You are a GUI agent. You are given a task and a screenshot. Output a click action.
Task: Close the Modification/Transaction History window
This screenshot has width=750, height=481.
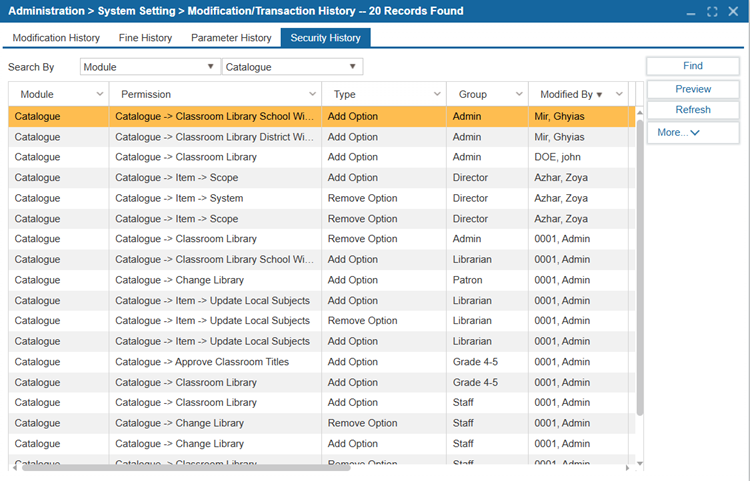[x=733, y=11]
